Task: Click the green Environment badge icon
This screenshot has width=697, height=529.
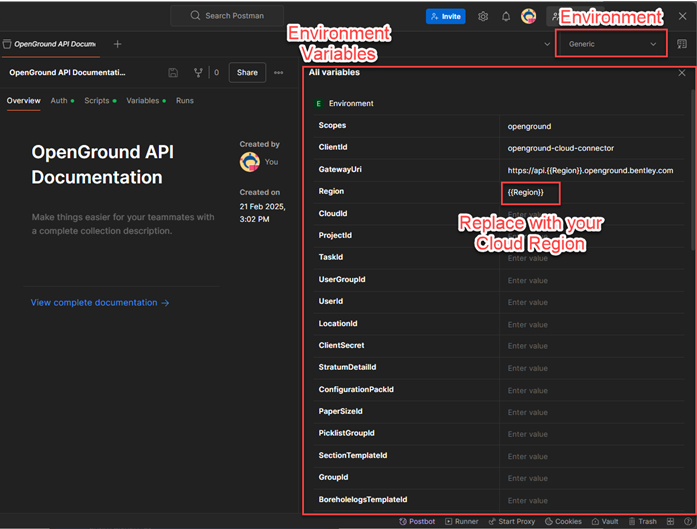Action: point(318,104)
